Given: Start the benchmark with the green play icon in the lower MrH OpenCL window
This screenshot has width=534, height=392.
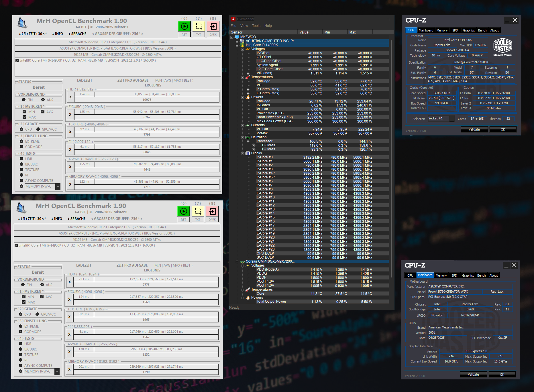Looking at the screenshot, I should click(x=183, y=211).
